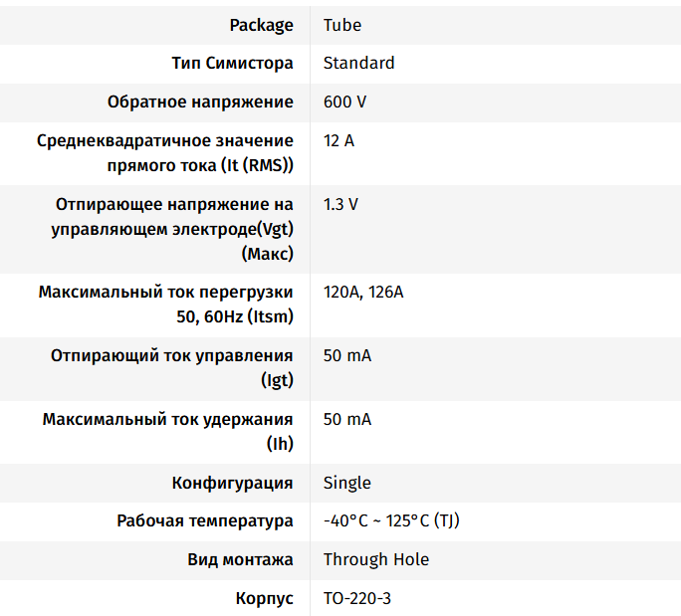Click the "12 A" RMS current value
The height and width of the screenshot is (616, 681).
tap(339, 140)
